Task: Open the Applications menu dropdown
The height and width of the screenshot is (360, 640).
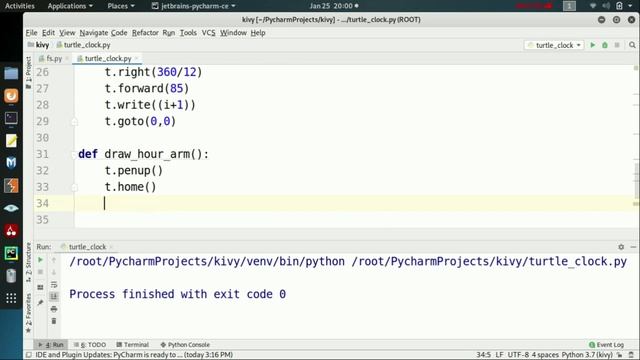Action: [x=70, y=6]
